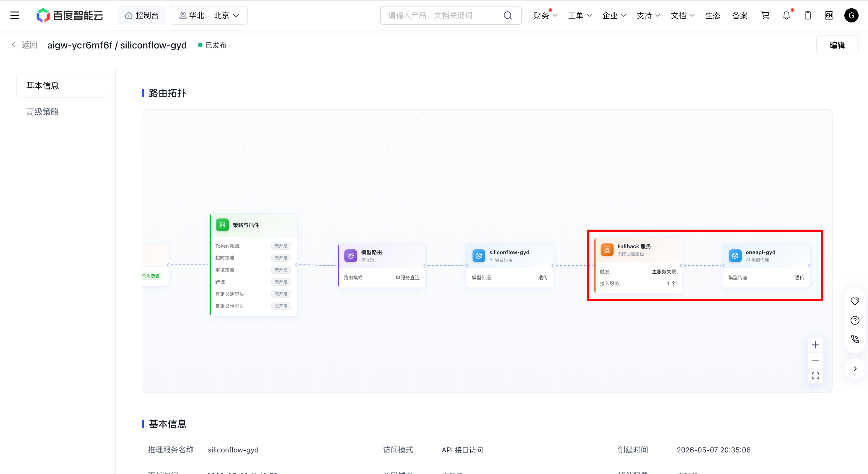Expand the 支持 menu
Screen dimensions: 868x474
[x=648, y=16]
